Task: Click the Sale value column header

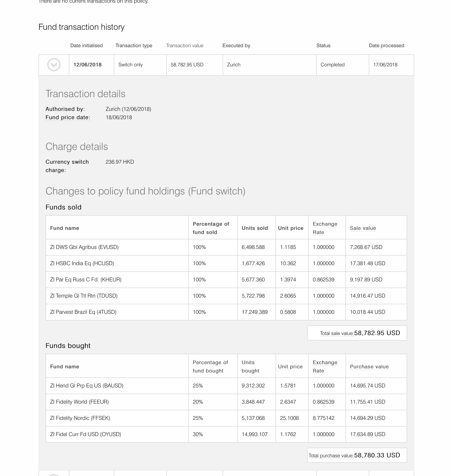Action: click(363, 228)
